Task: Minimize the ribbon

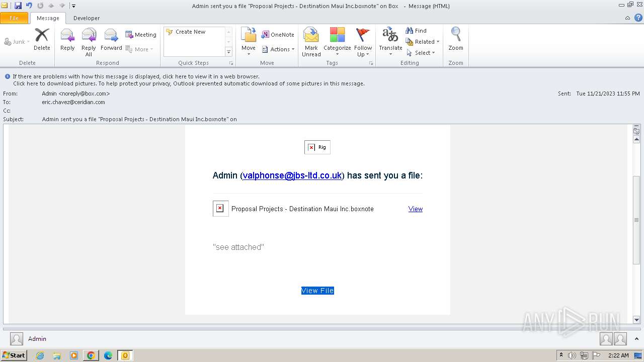Action: tap(627, 18)
